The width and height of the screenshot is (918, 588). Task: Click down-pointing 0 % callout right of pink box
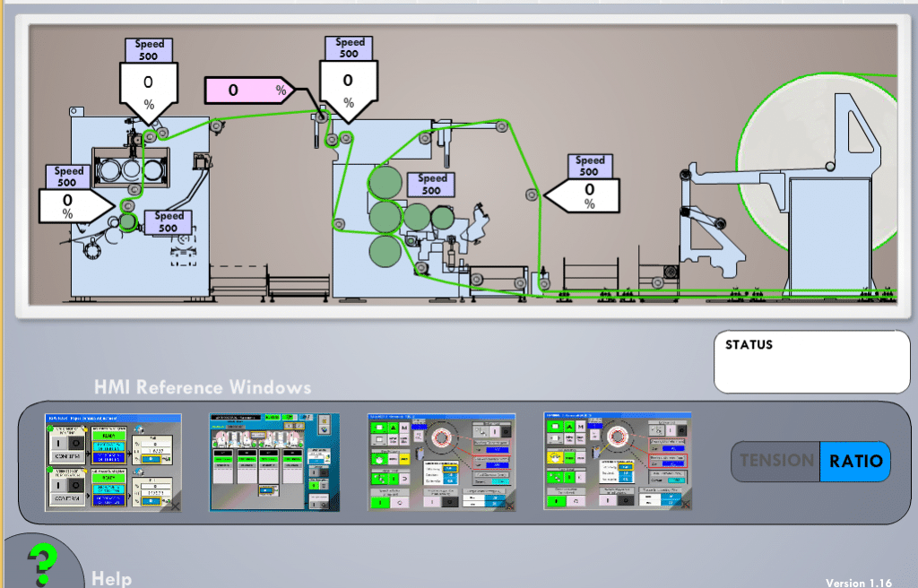pos(348,85)
